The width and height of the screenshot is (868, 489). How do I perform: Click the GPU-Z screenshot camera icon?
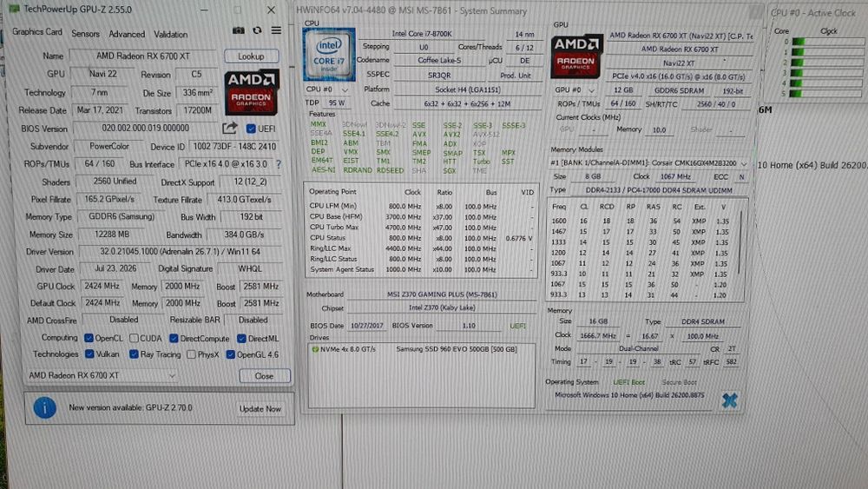pyautogui.click(x=238, y=30)
